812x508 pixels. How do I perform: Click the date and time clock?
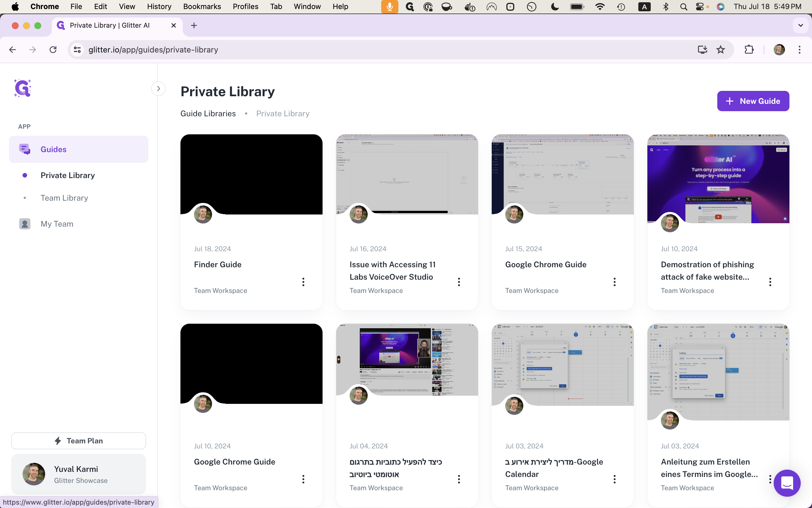coord(767,6)
